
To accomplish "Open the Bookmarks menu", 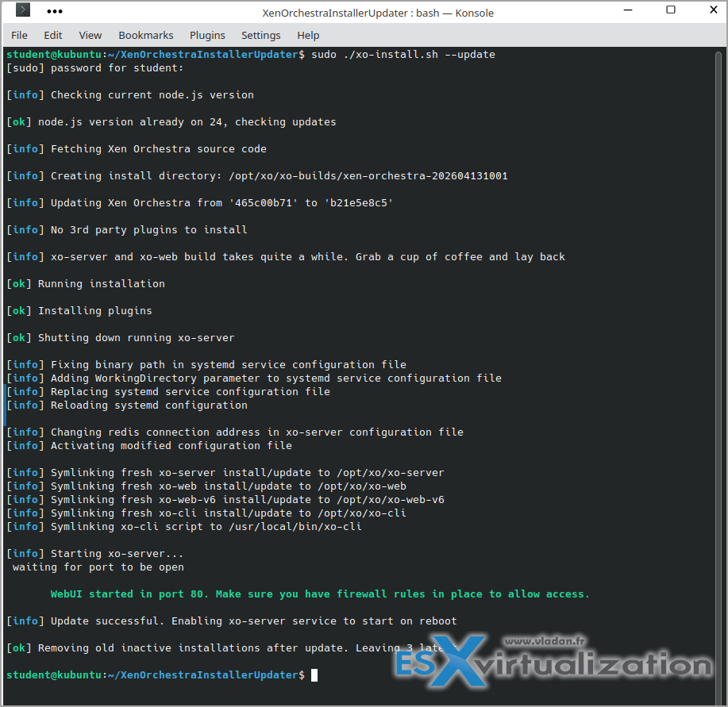I will click(x=146, y=35).
